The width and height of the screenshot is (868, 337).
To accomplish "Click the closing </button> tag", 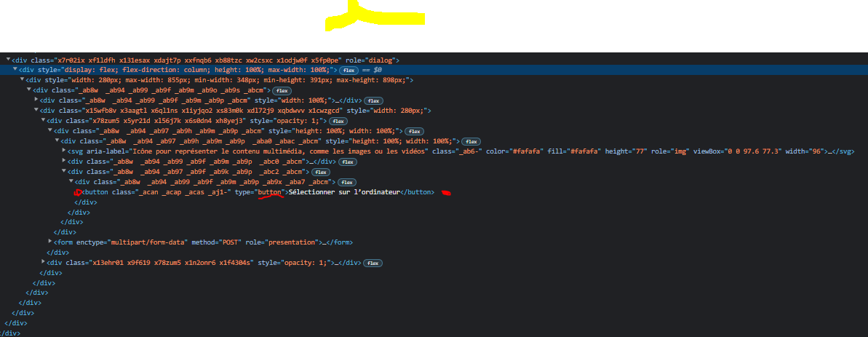I will click(x=417, y=192).
